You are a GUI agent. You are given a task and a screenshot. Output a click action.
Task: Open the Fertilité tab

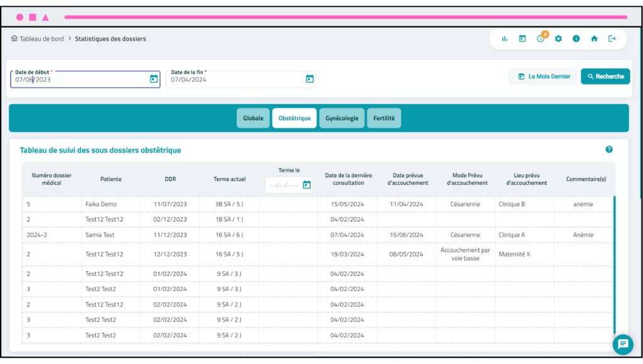384,118
